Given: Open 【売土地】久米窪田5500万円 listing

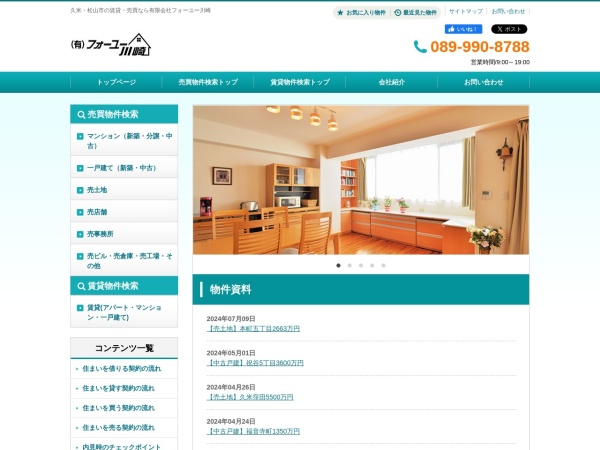Looking at the screenshot, I should point(250,397).
